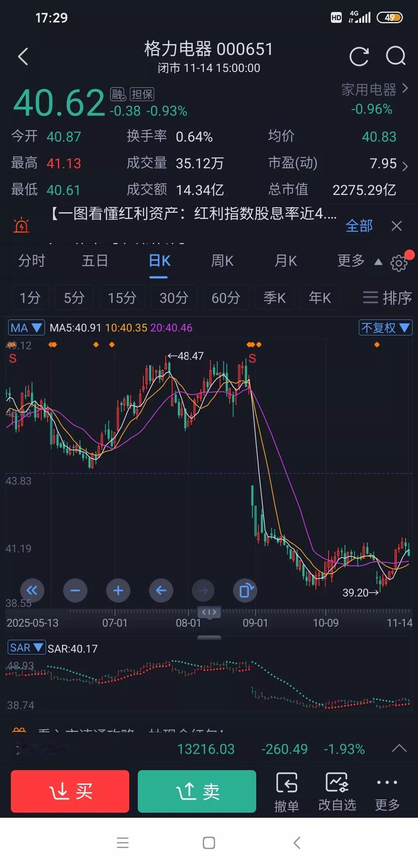Open the MA indicator dropdown
Image resolution: width=418 pixels, height=868 pixels.
[26, 328]
